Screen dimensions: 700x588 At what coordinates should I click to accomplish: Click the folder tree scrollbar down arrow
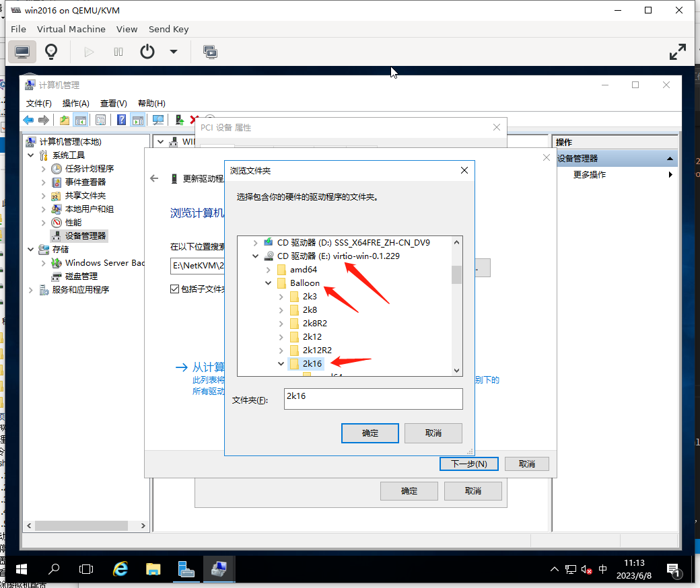coord(456,370)
